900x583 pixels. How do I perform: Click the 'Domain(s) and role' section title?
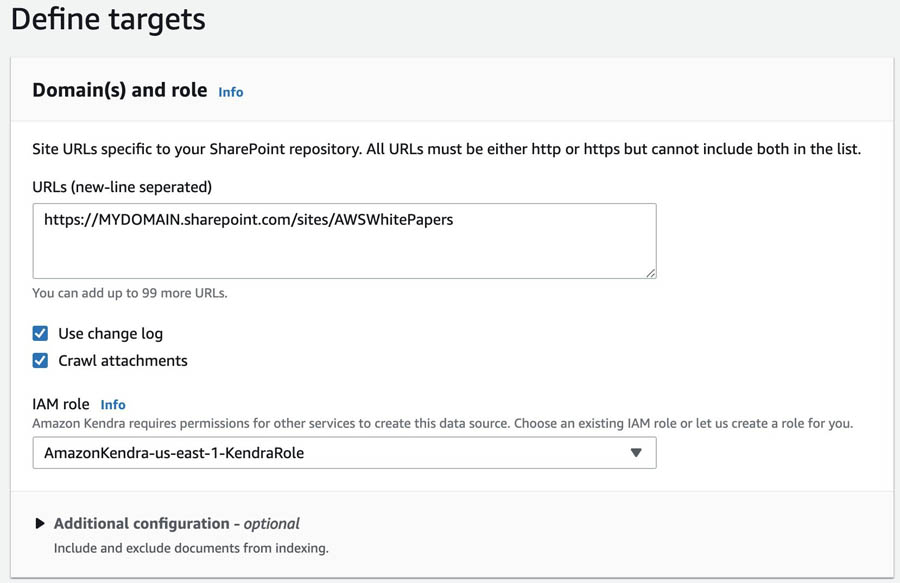(120, 90)
